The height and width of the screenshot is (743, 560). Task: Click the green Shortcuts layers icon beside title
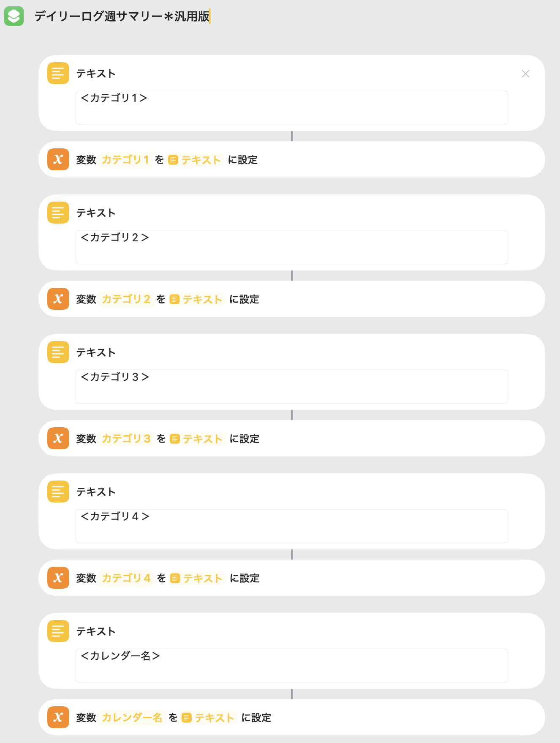point(14,16)
